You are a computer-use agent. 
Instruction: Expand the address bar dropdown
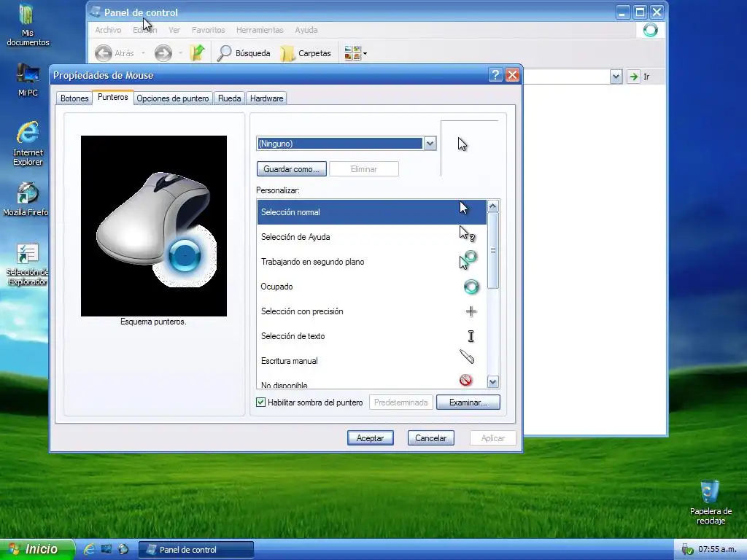pyautogui.click(x=616, y=76)
